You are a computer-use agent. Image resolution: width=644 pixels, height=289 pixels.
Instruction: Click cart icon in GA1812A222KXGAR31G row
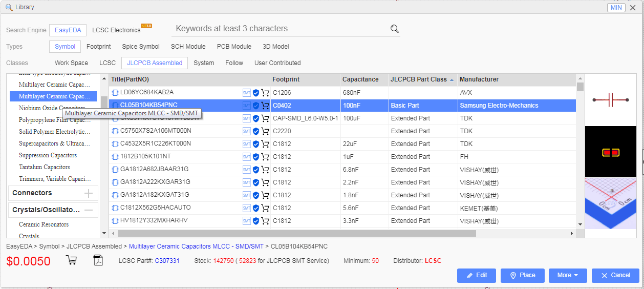click(265, 182)
